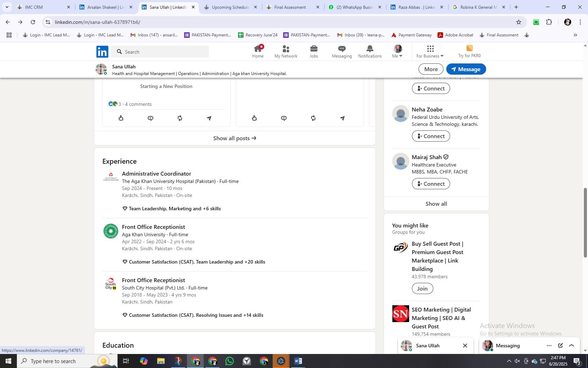
Task: Click Message button on profile bar
Action: pos(466,69)
